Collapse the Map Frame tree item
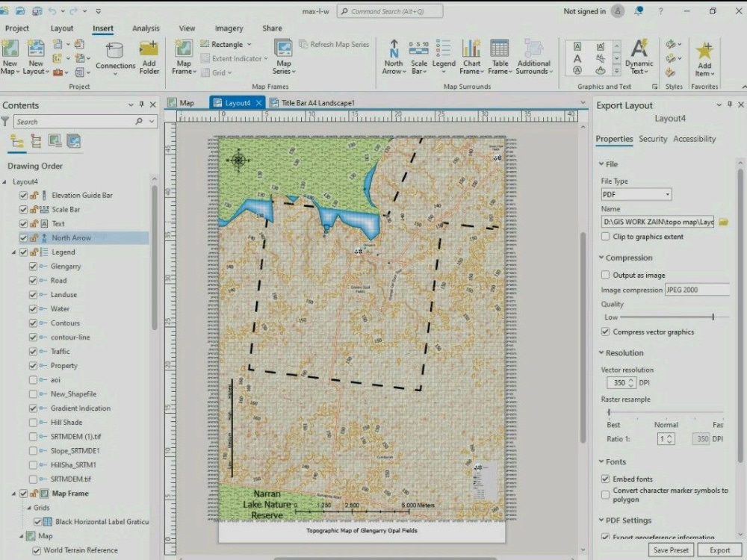 13,493
